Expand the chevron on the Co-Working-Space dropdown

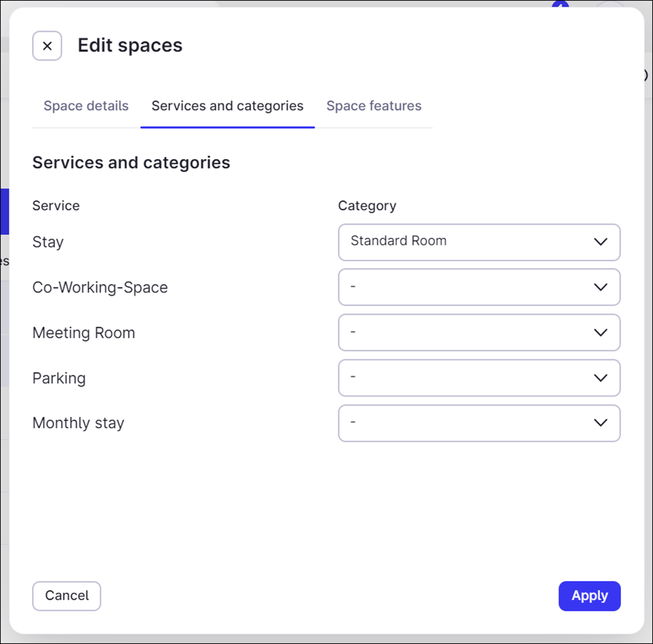pyautogui.click(x=600, y=287)
